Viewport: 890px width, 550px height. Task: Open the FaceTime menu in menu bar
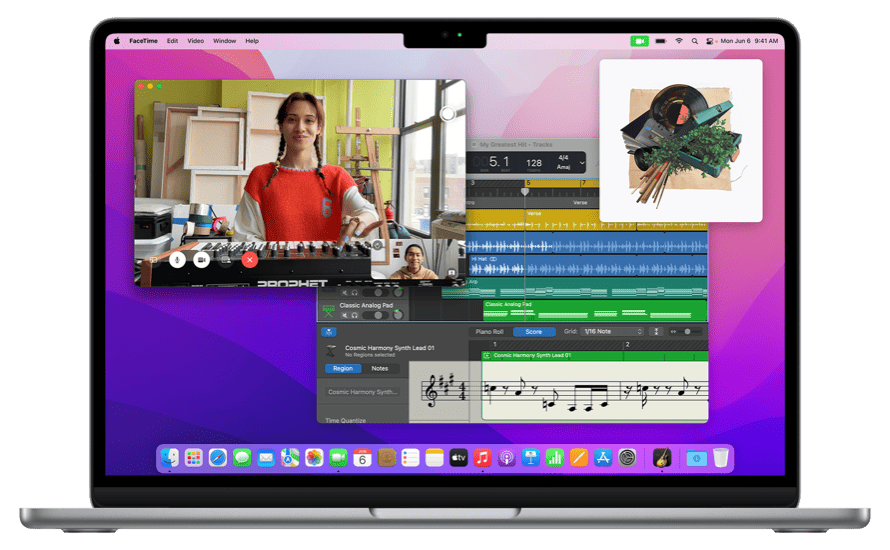143,41
